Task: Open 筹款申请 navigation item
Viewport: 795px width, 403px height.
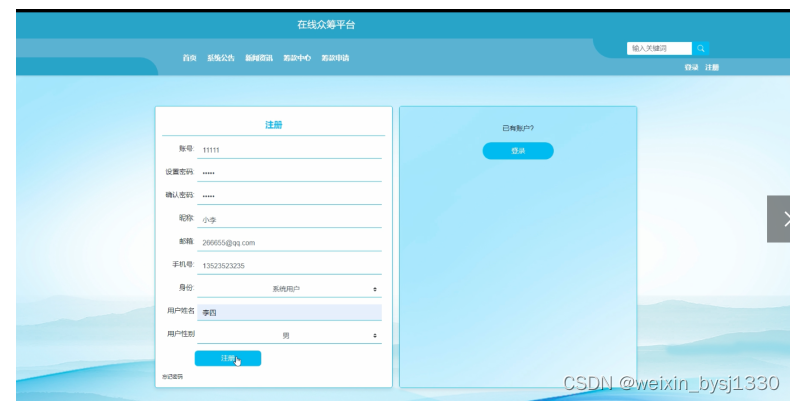Action: (x=335, y=58)
